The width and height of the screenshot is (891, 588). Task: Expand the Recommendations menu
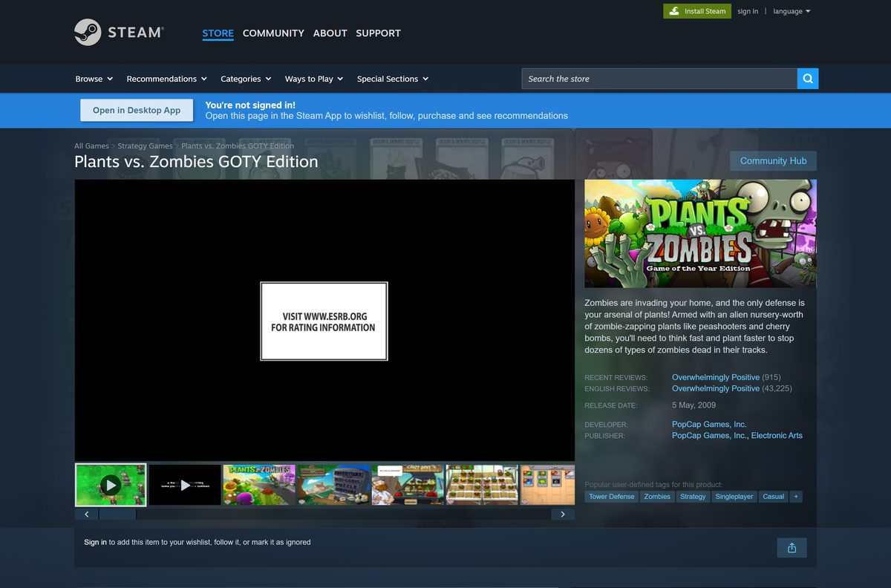[166, 79]
